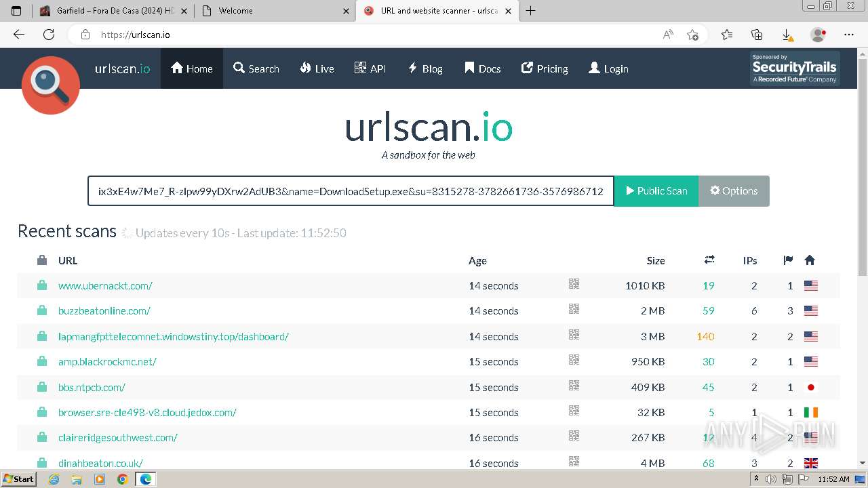Click browser Back arrow
The height and width of the screenshot is (488, 868).
point(19,35)
